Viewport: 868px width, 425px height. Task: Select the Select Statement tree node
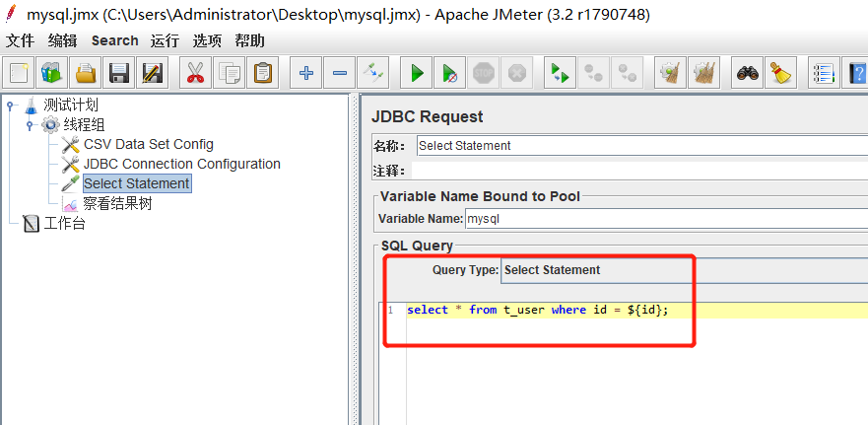point(137,183)
